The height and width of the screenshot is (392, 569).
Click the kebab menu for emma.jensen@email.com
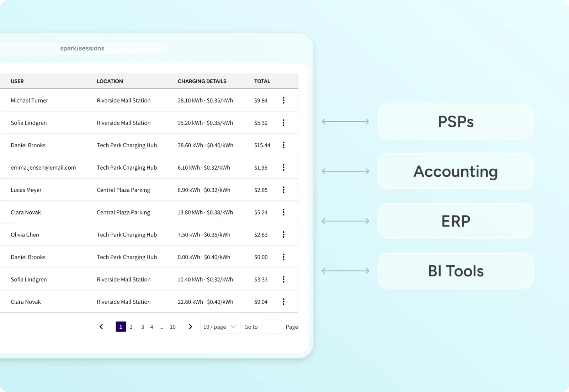(283, 168)
